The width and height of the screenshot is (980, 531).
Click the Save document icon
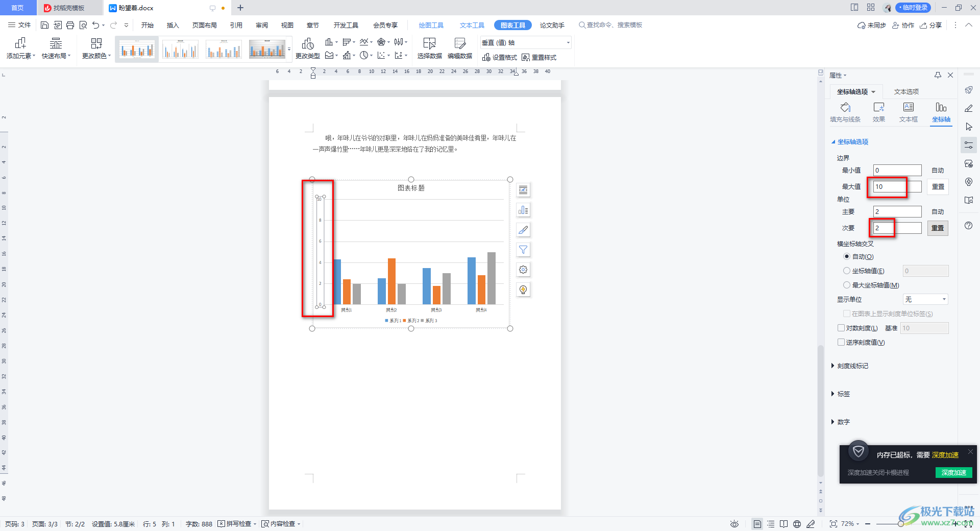[x=44, y=25]
